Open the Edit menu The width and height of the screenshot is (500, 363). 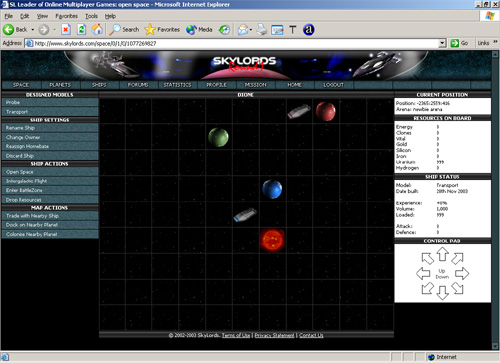[x=25, y=16]
